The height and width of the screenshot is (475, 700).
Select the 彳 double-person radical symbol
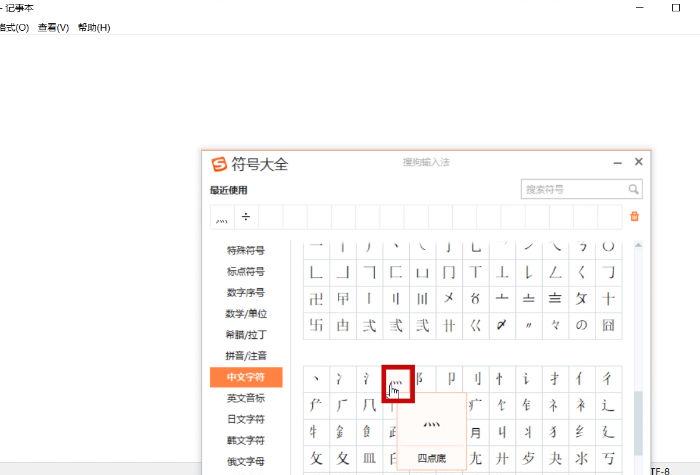tap(608, 379)
